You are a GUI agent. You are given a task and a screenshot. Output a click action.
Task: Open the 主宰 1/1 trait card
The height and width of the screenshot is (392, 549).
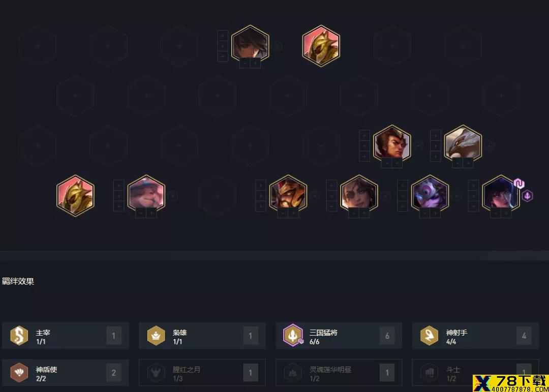click(66, 336)
